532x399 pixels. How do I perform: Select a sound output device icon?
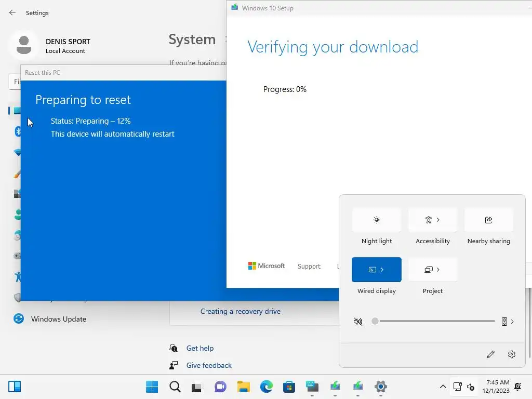tap(504, 321)
